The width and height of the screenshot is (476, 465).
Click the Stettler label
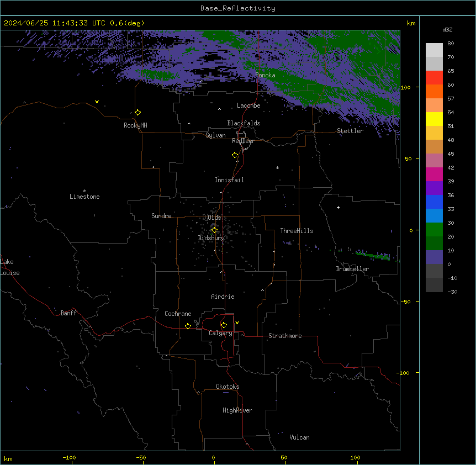click(x=350, y=131)
